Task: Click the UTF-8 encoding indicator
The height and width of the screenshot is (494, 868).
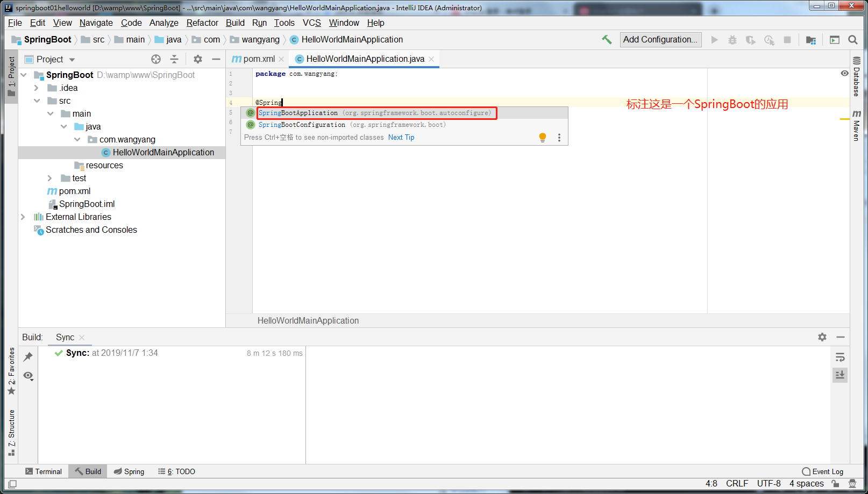Action: tap(769, 484)
